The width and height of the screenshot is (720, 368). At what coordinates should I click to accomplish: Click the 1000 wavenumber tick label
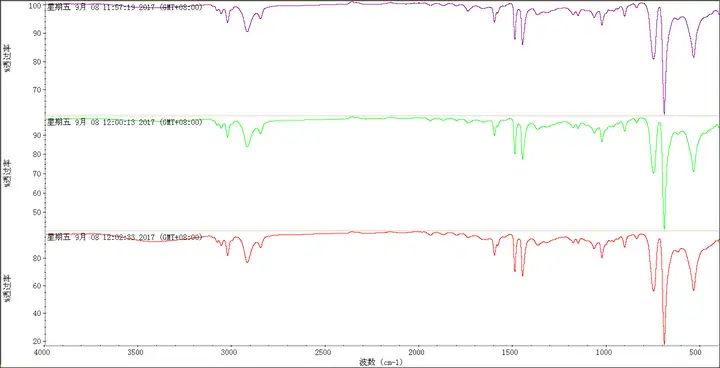coord(605,352)
